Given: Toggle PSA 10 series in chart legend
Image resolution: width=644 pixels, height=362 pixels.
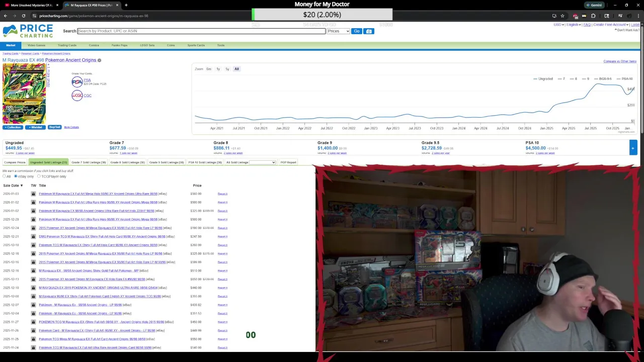Looking at the screenshot, I should 624,79.
